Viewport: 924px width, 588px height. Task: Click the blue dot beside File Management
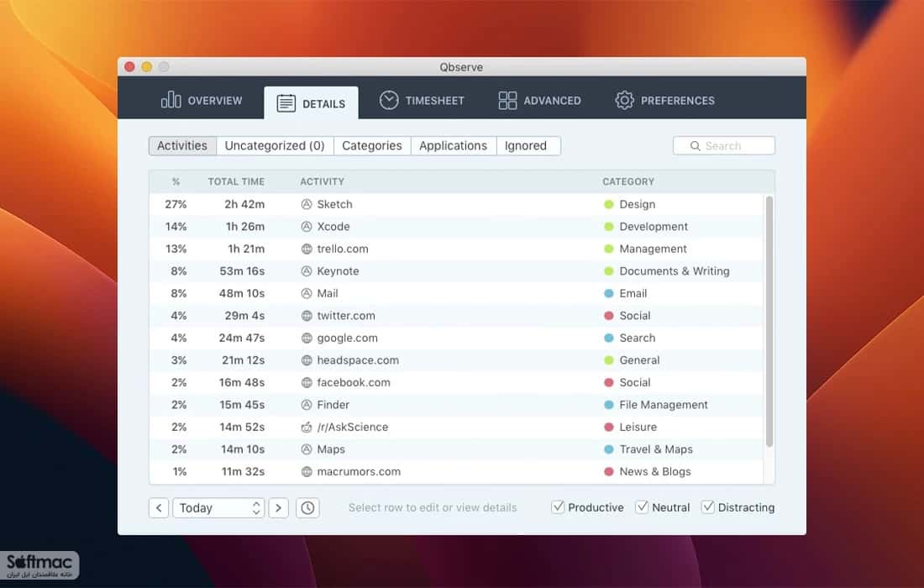609,405
